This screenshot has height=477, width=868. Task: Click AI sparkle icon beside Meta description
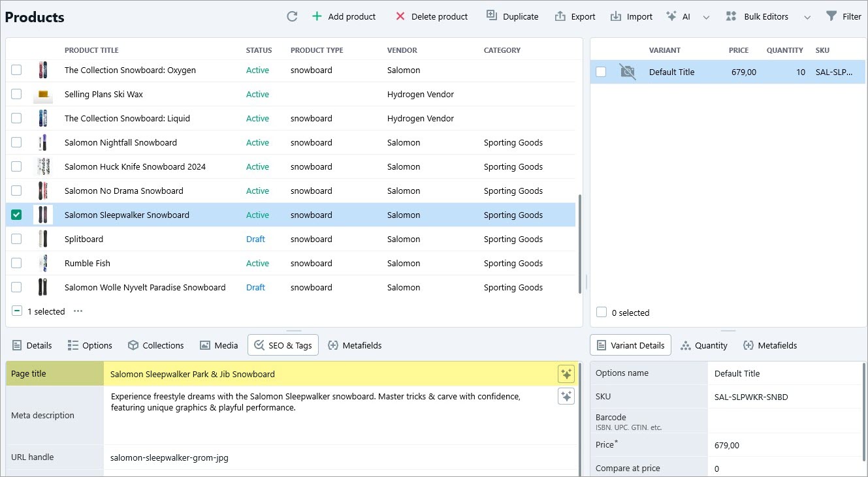click(x=566, y=396)
